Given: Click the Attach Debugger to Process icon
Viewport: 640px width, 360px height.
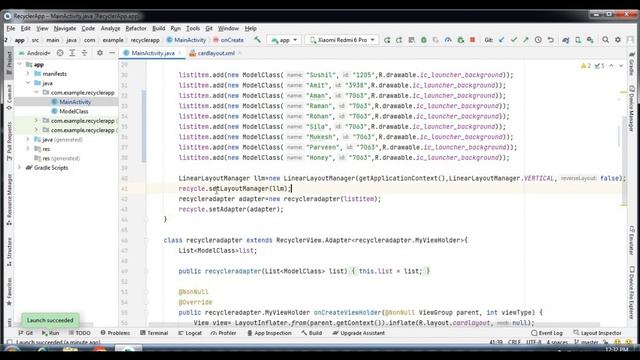Looking at the screenshot, I should tap(460, 40).
